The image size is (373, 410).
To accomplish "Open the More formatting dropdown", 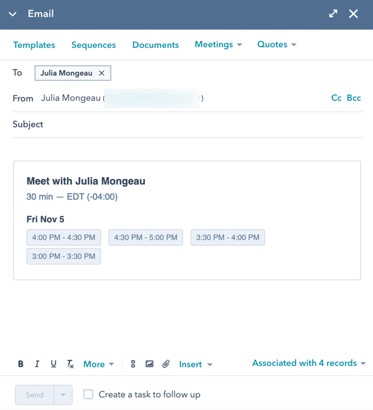I will click(98, 364).
